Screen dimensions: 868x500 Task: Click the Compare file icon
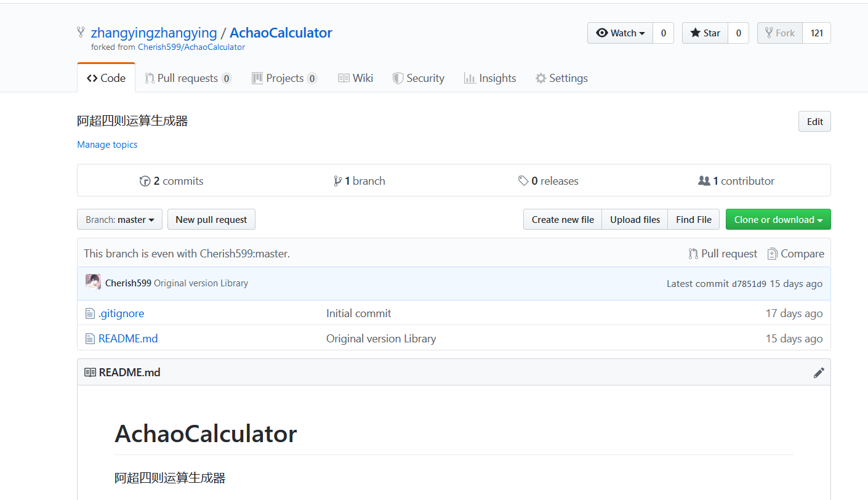[x=773, y=254]
